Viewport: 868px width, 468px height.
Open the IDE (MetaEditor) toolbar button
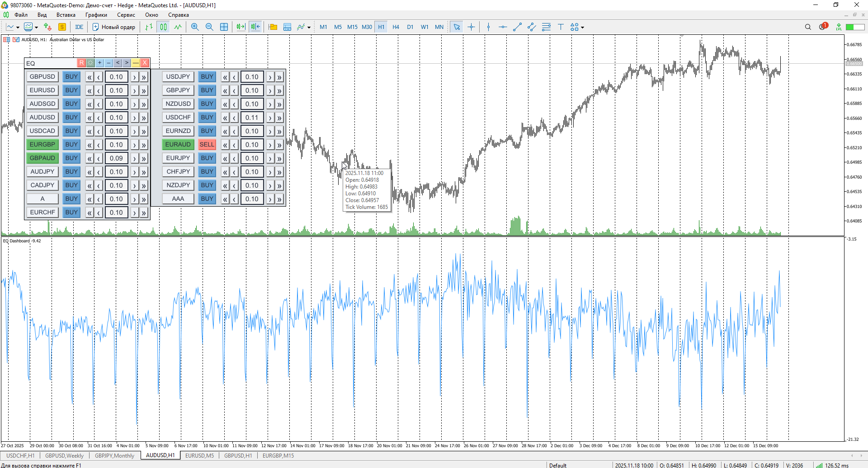click(x=79, y=27)
